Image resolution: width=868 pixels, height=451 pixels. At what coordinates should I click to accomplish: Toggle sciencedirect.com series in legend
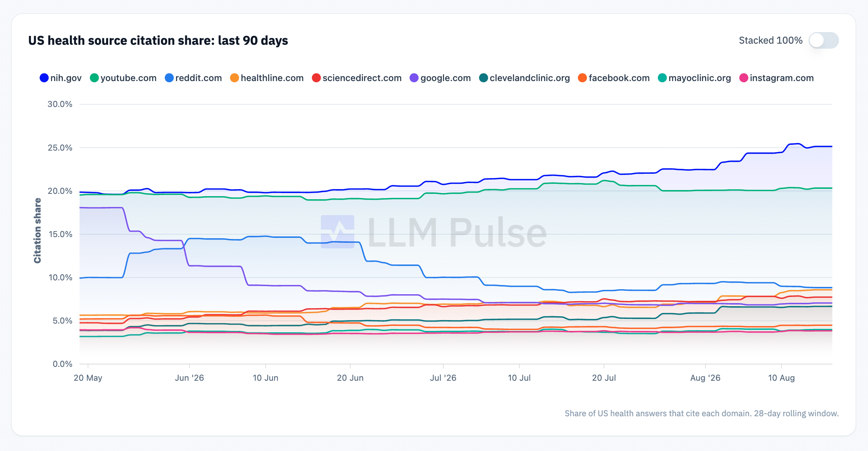point(362,78)
